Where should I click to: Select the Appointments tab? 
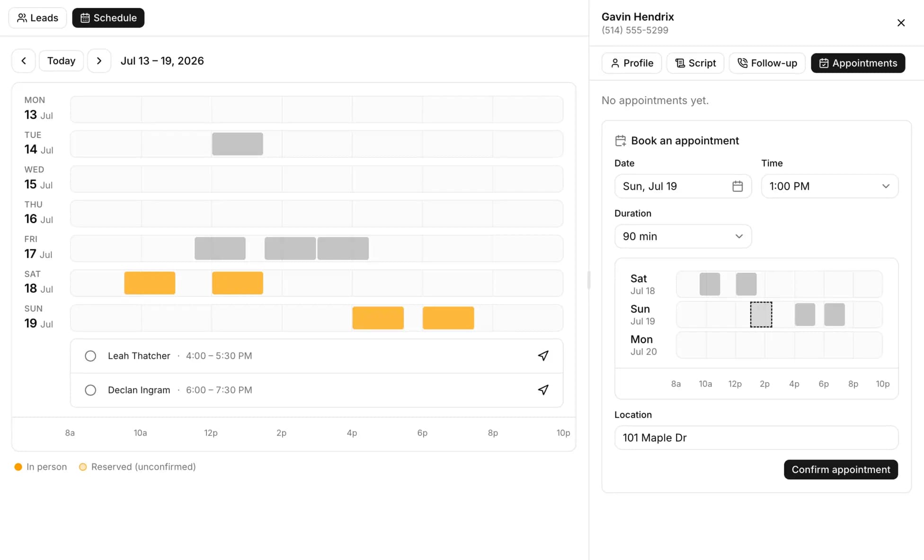tap(858, 63)
